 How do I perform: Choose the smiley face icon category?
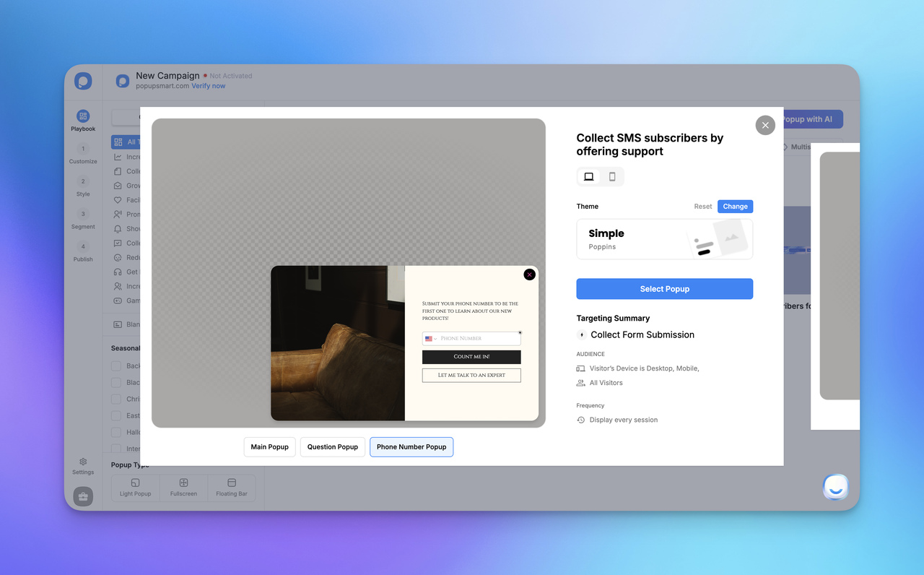118,258
